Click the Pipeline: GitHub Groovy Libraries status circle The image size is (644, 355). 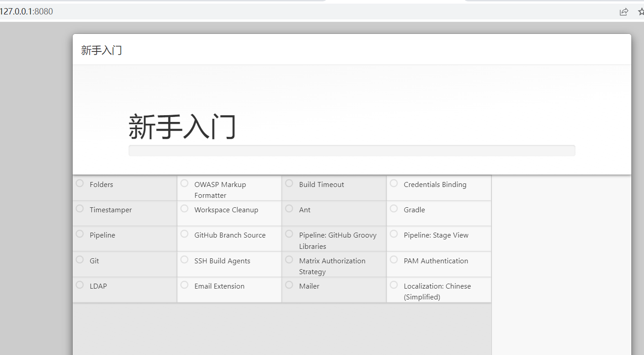tap(289, 234)
